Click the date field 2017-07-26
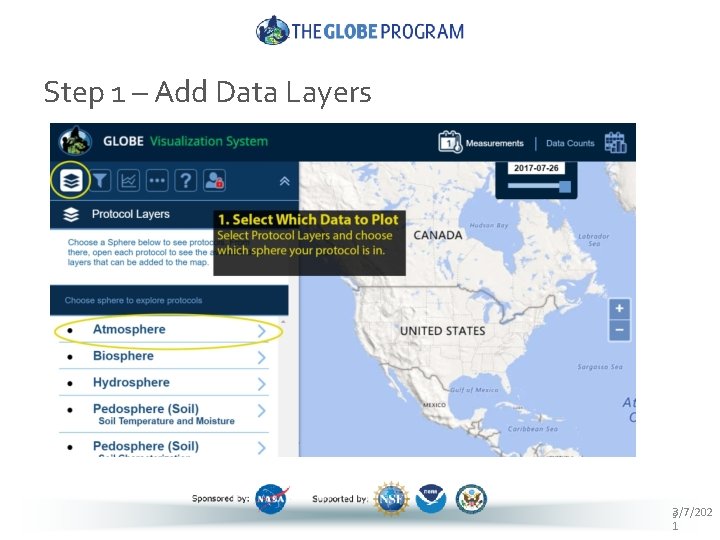Screen dimensions: 720x540 pos(536,168)
